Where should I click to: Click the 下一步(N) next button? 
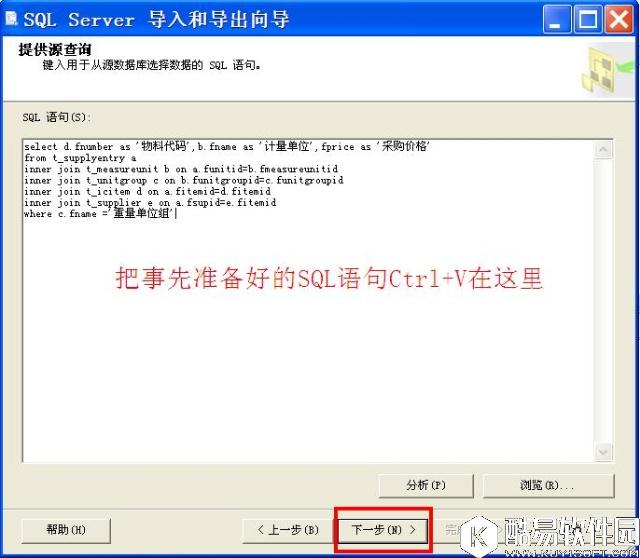383,530
